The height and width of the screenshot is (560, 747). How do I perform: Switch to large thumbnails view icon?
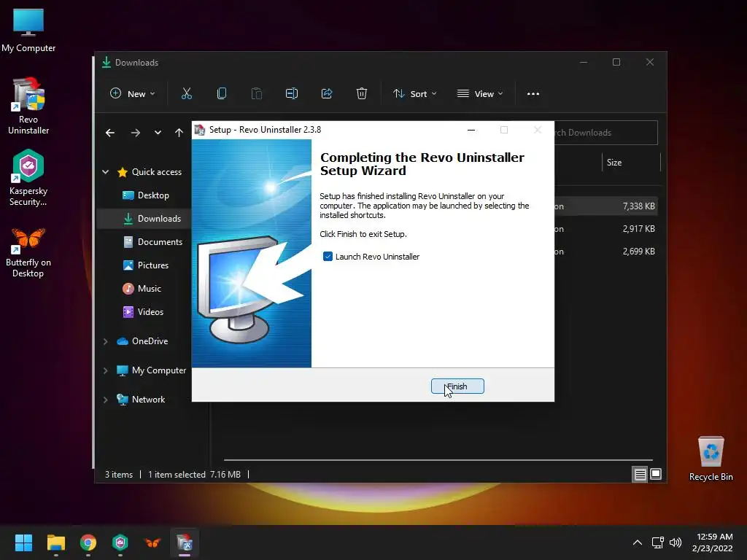(x=656, y=474)
